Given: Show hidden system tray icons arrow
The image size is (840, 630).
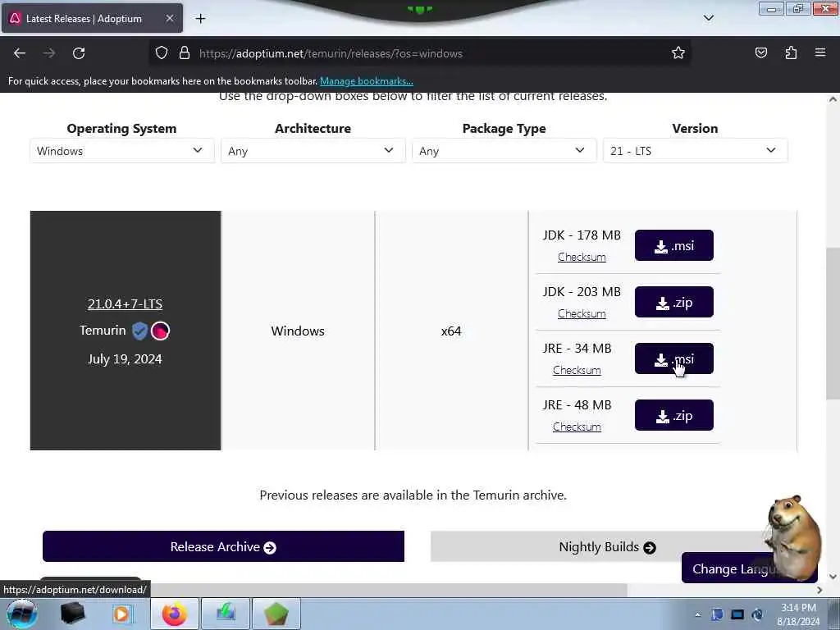Looking at the screenshot, I should coord(697,615).
